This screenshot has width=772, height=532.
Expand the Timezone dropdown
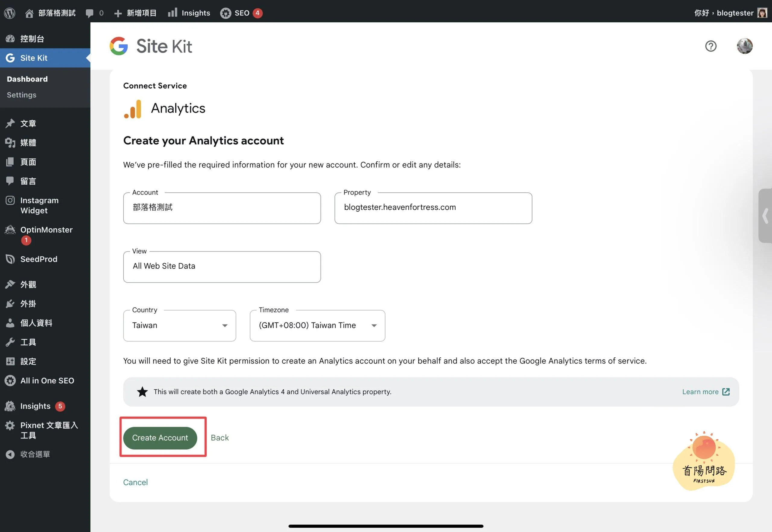317,326
